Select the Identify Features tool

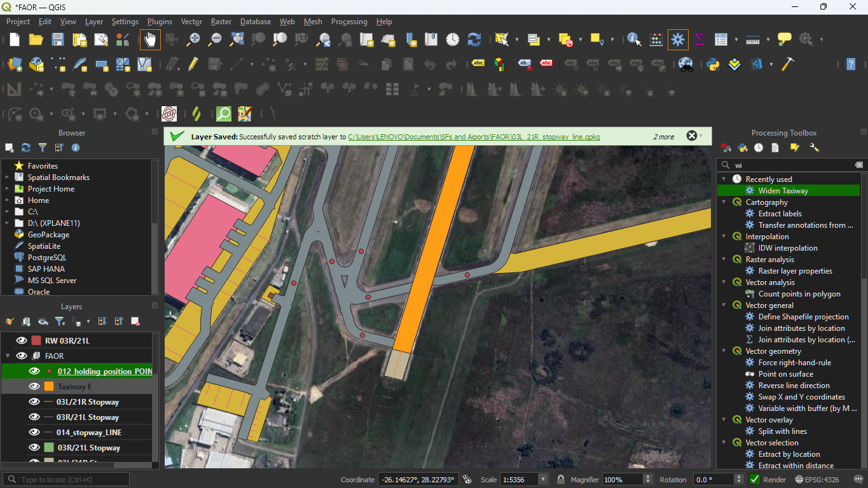[x=634, y=39]
